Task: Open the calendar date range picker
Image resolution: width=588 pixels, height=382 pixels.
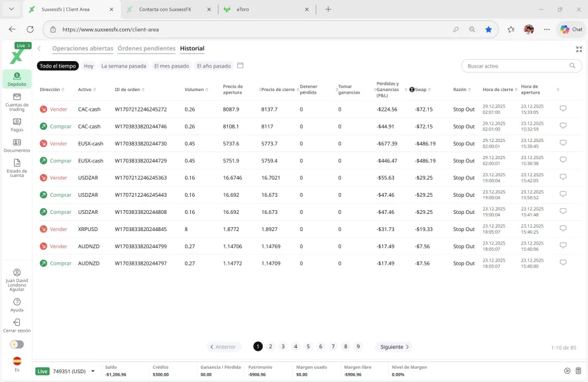Action: coord(241,66)
